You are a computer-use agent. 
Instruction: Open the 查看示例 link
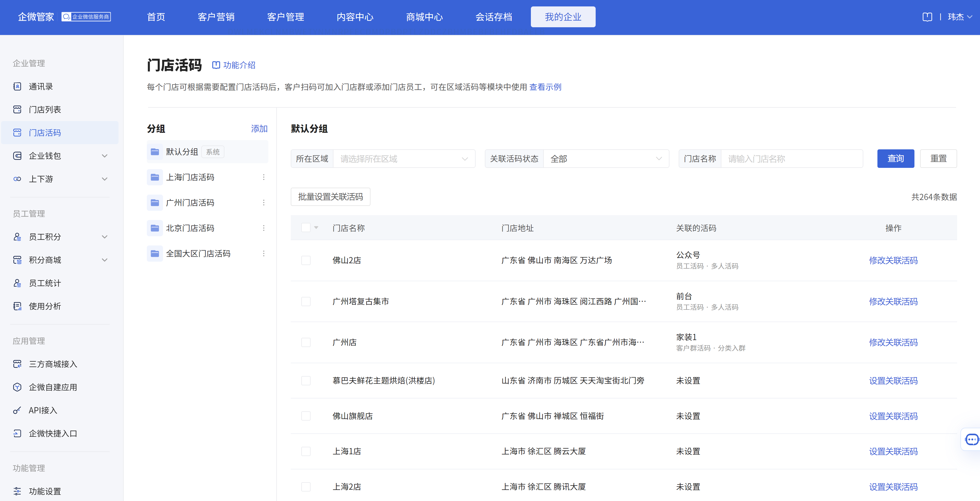545,87
